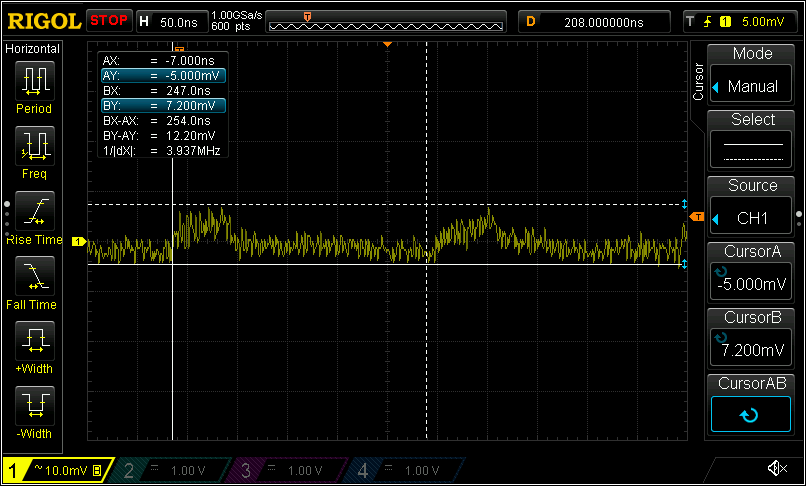
Task: Click the RIGOL logo
Action: tap(43, 21)
